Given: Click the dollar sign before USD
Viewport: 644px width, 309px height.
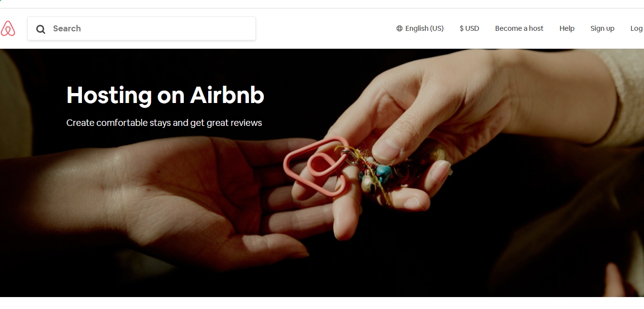Looking at the screenshot, I should (x=462, y=28).
